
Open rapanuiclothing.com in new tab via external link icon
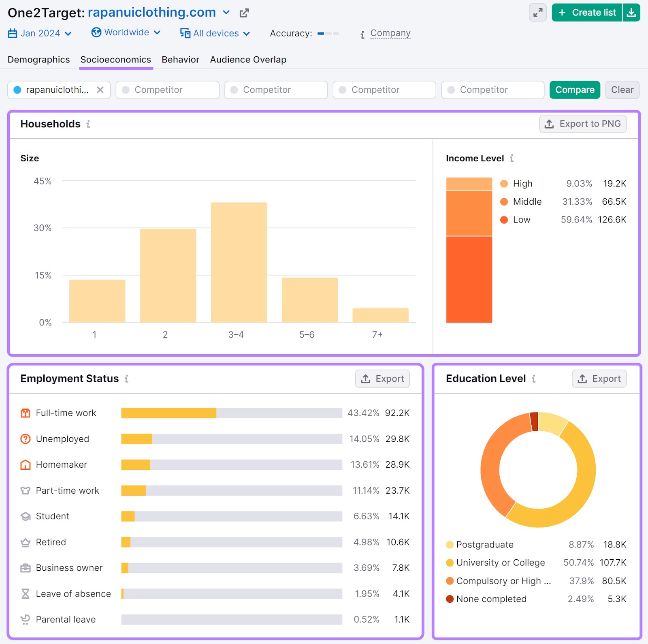tap(244, 13)
